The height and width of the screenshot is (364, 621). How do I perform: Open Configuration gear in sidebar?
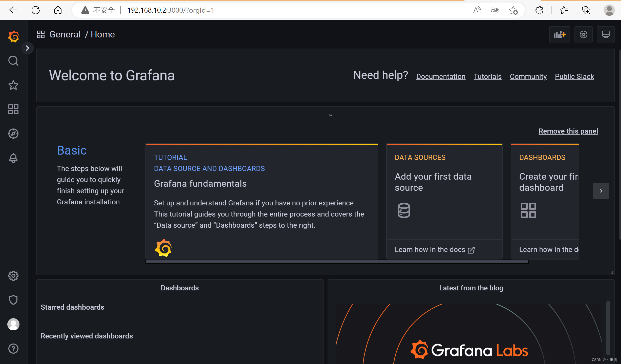13,276
